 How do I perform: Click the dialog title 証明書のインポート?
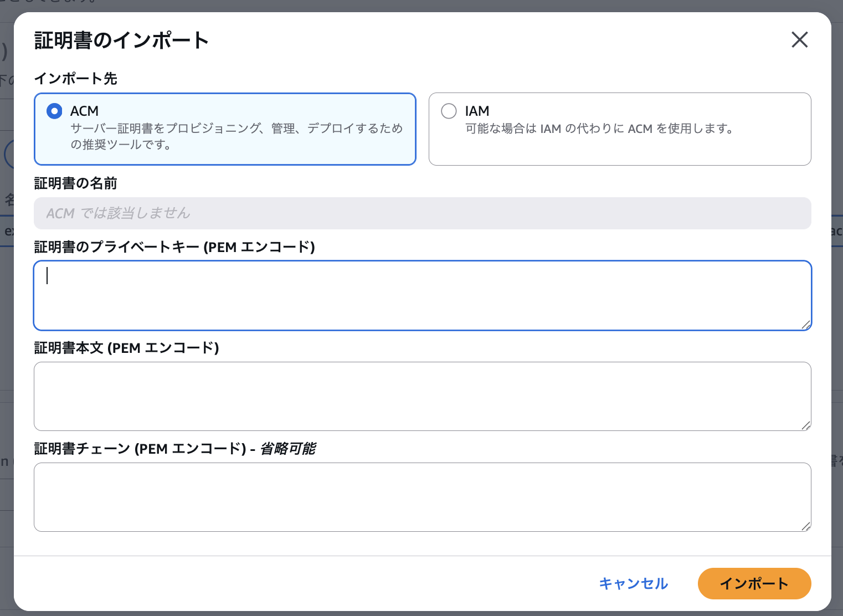pos(121,40)
